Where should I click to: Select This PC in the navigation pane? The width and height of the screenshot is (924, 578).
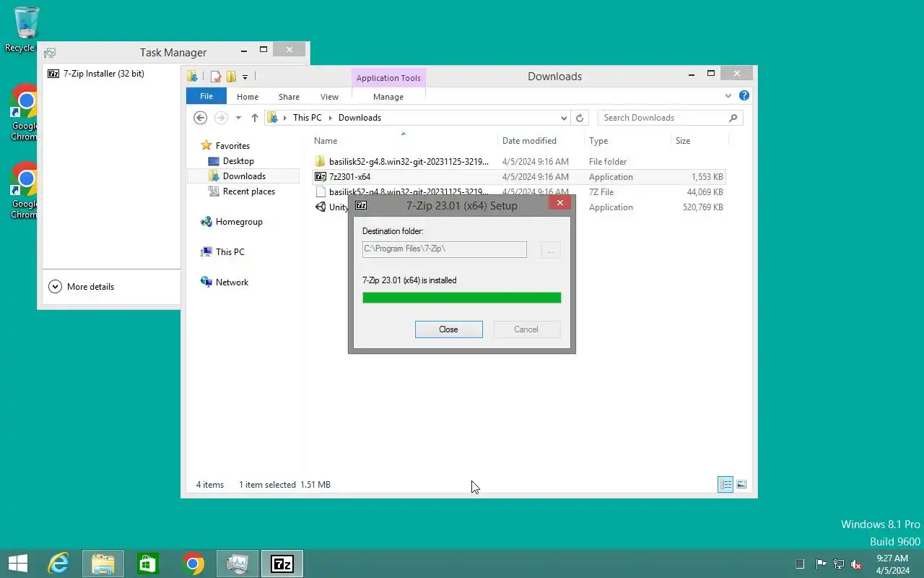pyautogui.click(x=230, y=252)
